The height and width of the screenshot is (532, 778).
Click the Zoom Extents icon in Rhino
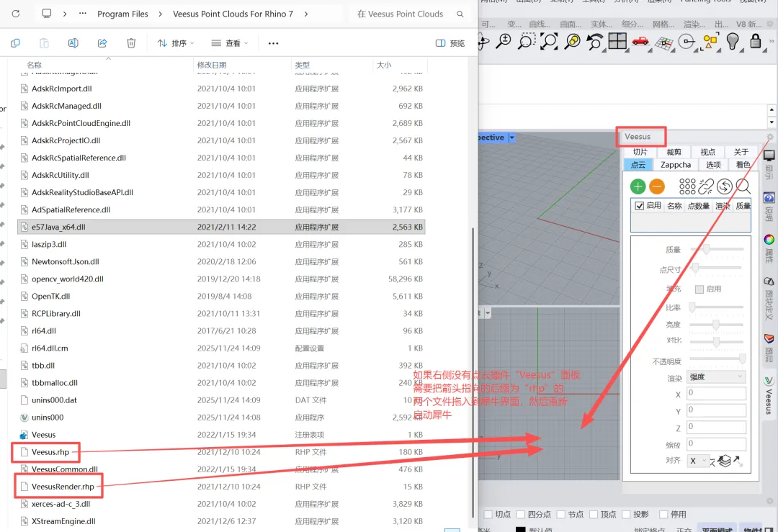(549, 41)
